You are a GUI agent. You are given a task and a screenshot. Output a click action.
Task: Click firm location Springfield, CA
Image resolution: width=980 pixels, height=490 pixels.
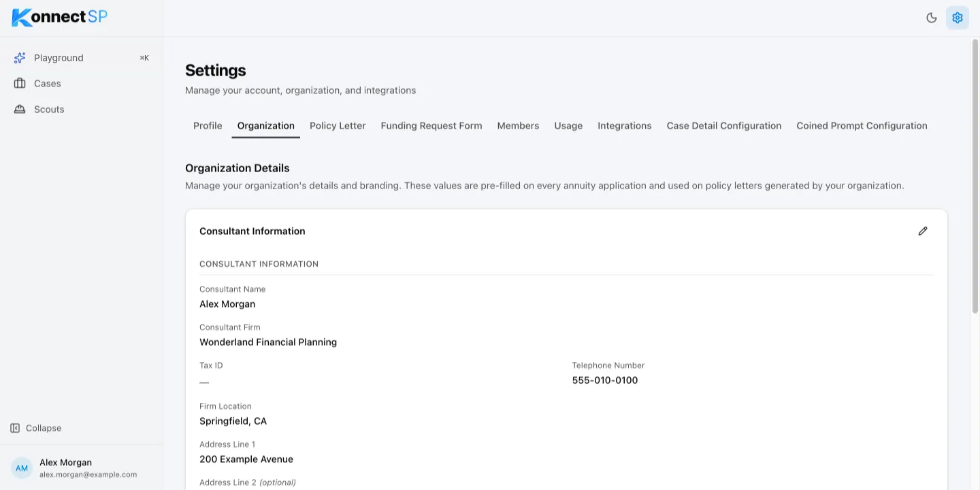coord(233,421)
